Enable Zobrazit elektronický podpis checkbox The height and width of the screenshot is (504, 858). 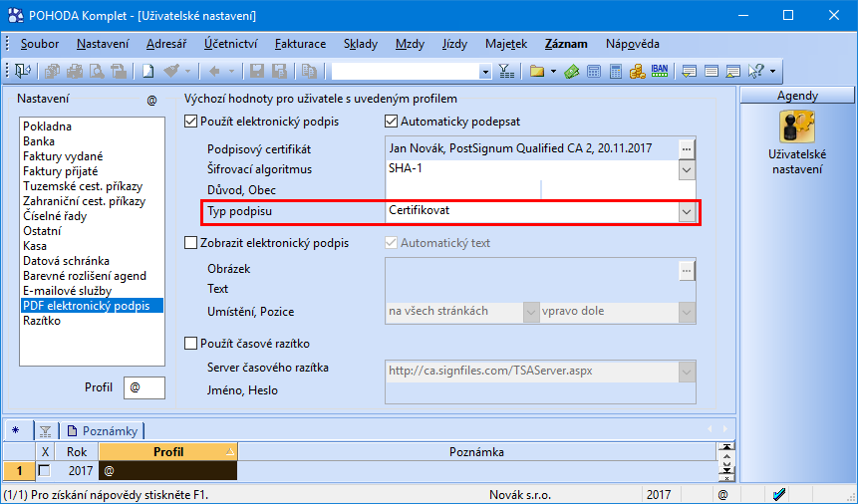click(x=190, y=243)
